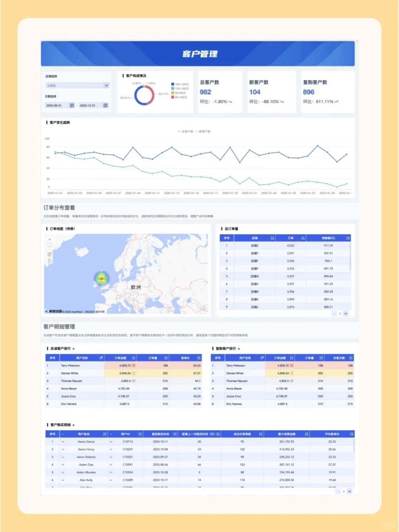Screen dimensions: 399x532
Task: Toggle the 120-140次 legend swatch
Action: pos(173,89)
